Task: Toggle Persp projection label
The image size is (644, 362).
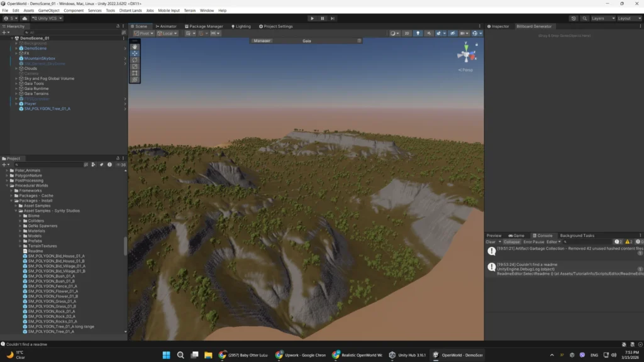Action: pyautogui.click(x=466, y=70)
